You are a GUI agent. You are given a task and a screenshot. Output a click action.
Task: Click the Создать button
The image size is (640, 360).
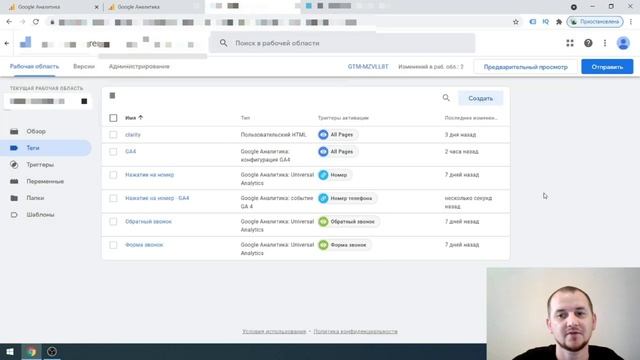(x=480, y=98)
